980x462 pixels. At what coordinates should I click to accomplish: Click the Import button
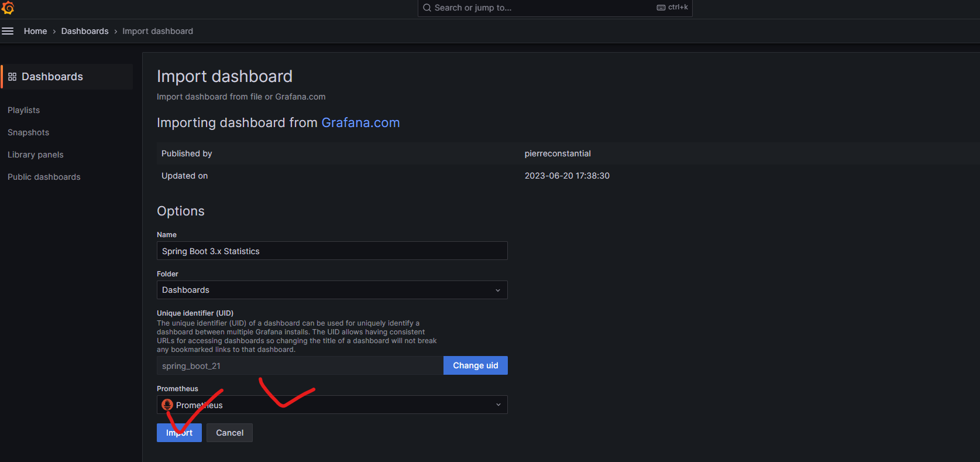pos(179,433)
